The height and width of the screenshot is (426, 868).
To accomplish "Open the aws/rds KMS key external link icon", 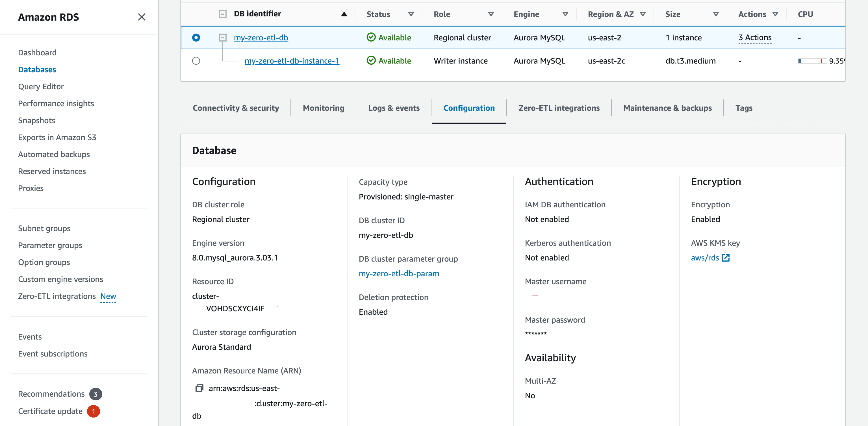I will pyautogui.click(x=726, y=258).
